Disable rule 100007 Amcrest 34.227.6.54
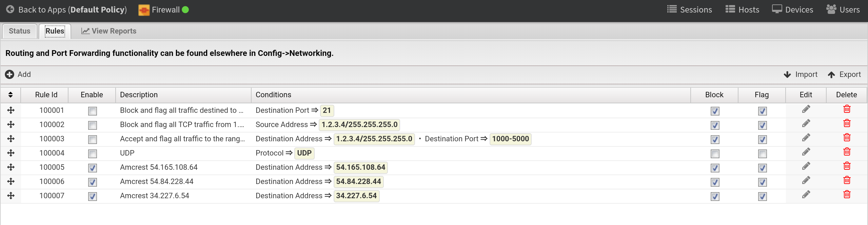This screenshot has width=868, height=225. [x=92, y=196]
